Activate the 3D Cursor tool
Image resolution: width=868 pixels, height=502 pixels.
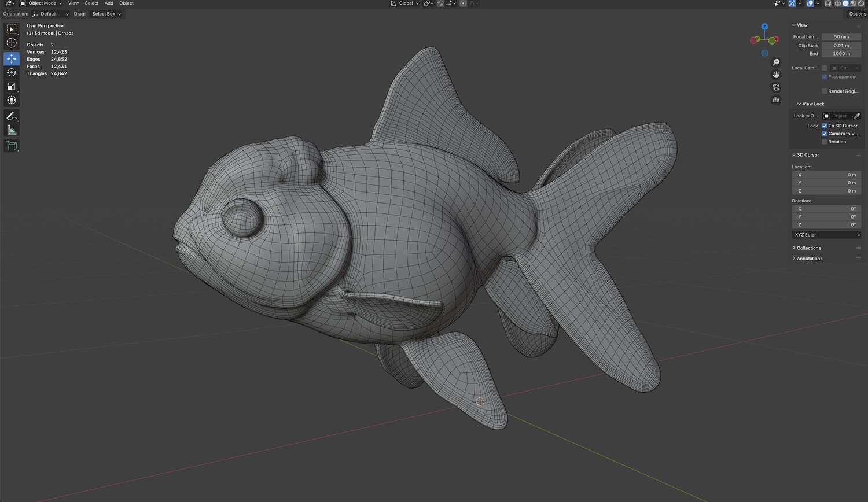pos(12,43)
